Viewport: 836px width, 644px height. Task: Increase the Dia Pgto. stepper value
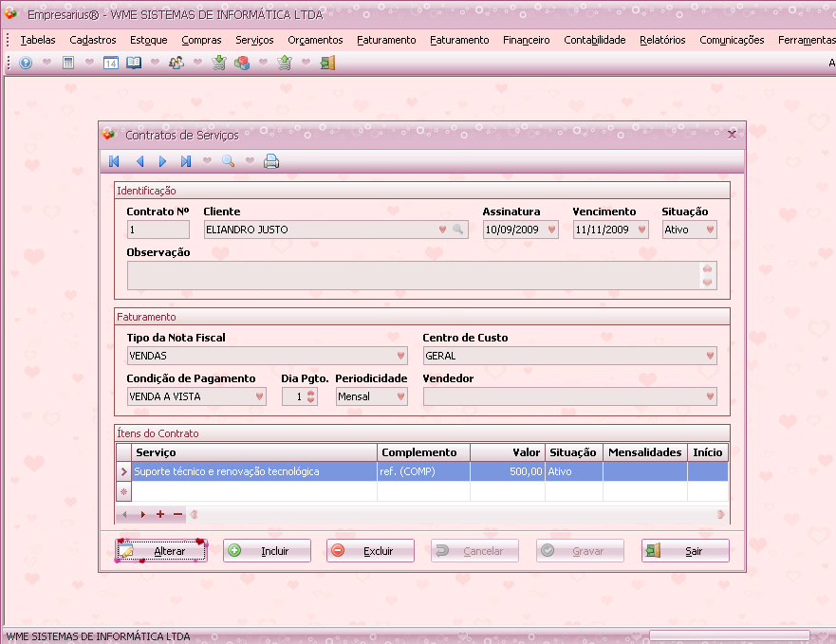(x=311, y=393)
